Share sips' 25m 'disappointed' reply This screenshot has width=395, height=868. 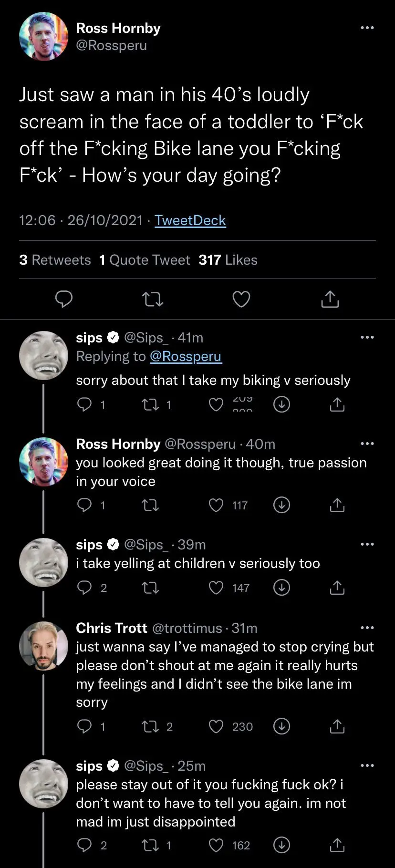tap(337, 845)
